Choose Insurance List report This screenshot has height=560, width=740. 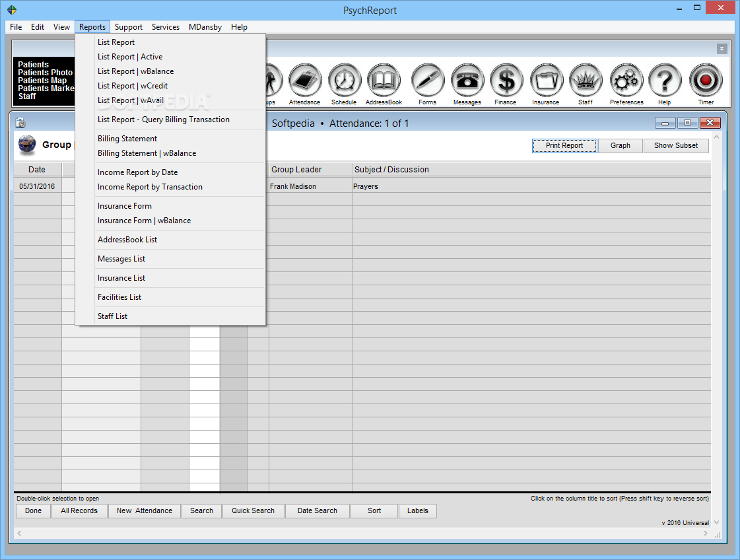[170, 278]
